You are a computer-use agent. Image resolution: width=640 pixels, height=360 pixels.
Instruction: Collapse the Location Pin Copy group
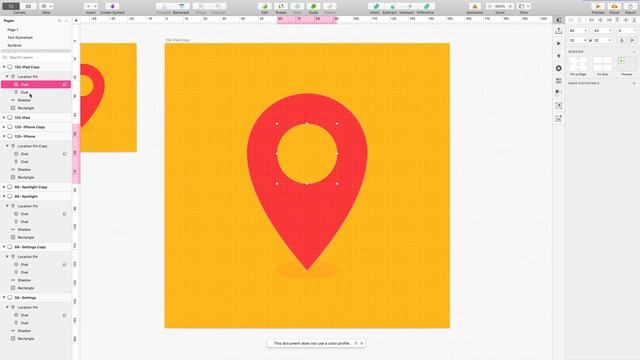7,146
